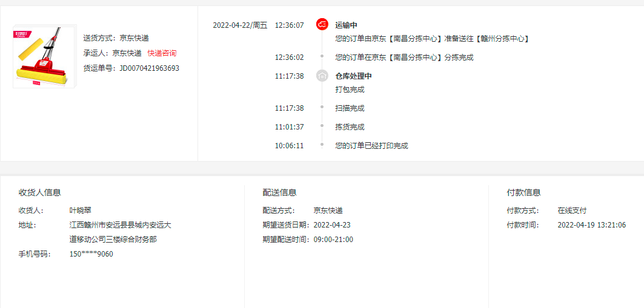Click the 付款信息 section heading
Image resolution: width=644 pixels, height=308 pixels.
(x=523, y=193)
